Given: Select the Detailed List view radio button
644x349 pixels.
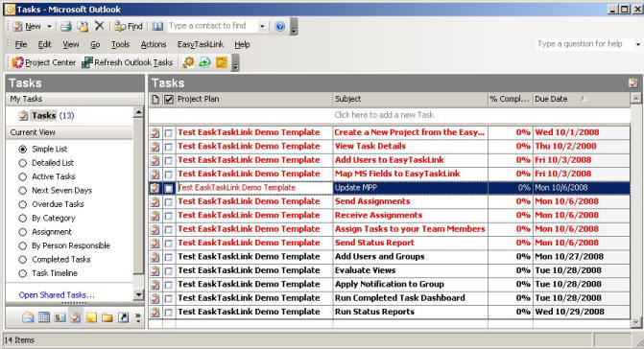Looking at the screenshot, I should tap(23, 163).
